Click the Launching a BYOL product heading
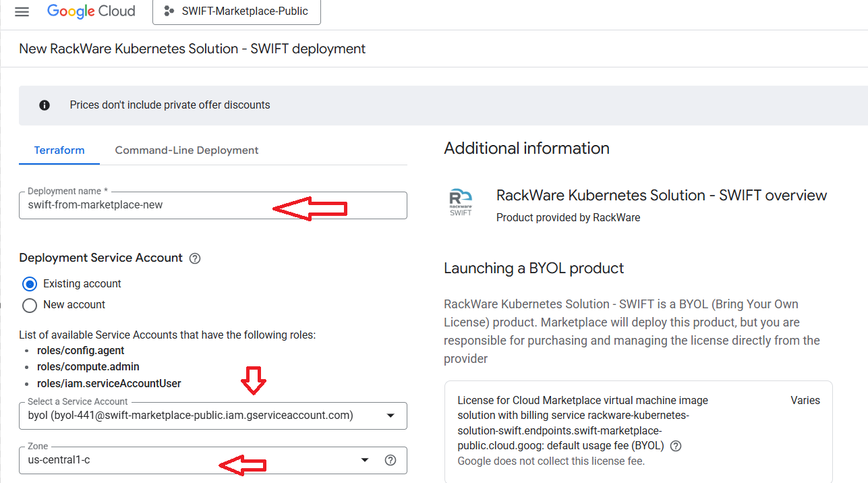The width and height of the screenshot is (868, 483). click(x=534, y=268)
